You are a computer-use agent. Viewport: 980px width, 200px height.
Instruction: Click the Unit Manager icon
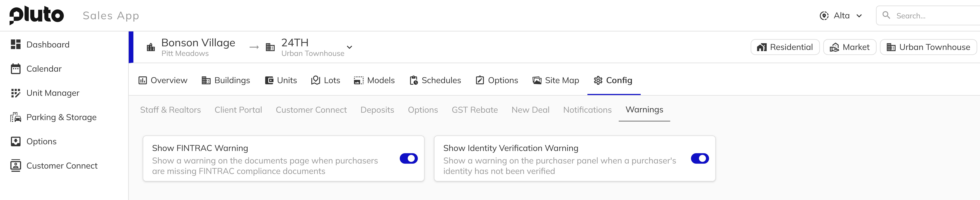16,93
